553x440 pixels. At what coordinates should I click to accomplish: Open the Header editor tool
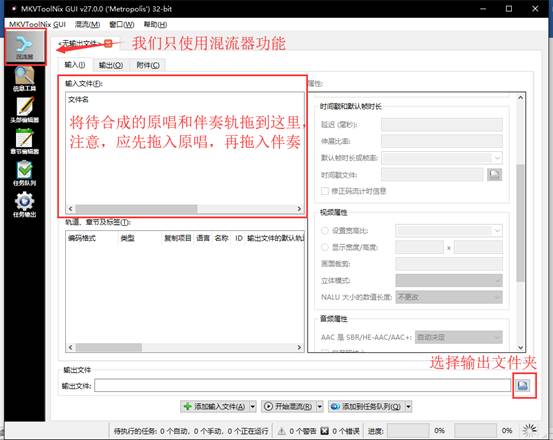(24, 110)
